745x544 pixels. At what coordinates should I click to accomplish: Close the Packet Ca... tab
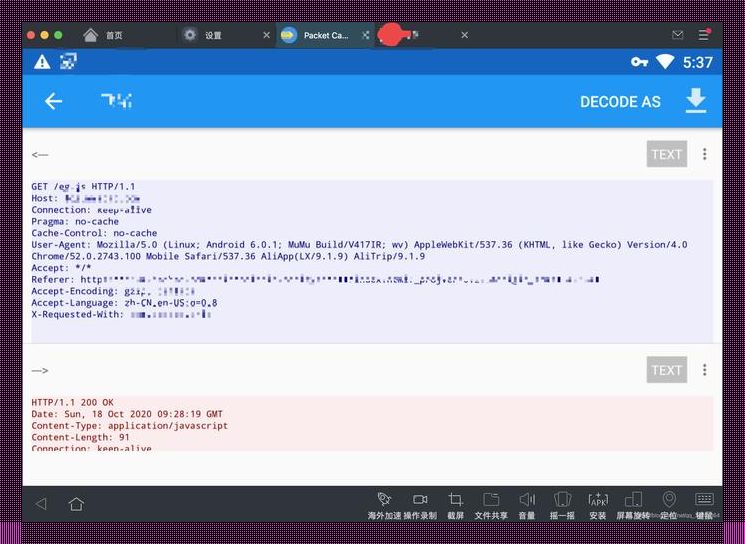365,35
